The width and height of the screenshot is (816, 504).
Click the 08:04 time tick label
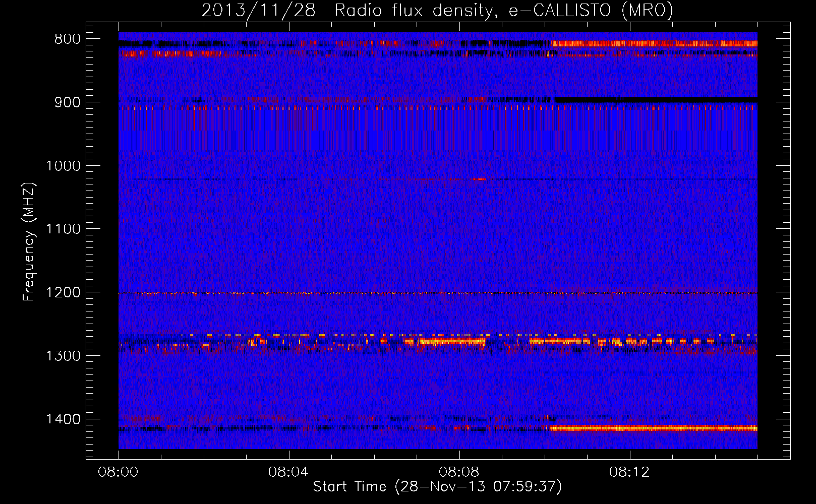pyautogui.click(x=289, y=472)
